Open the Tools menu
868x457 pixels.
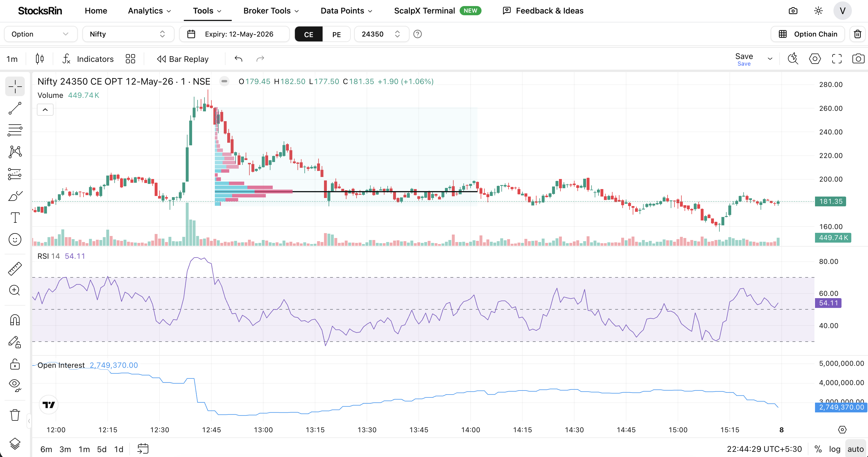pos(207,11)
